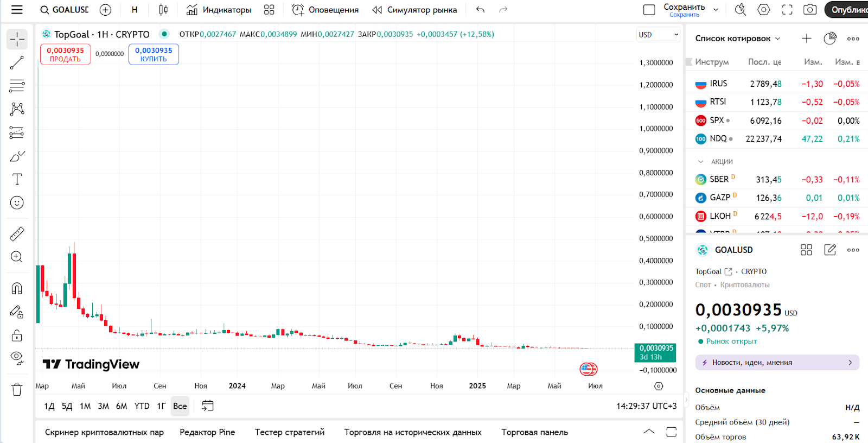Open watchlist advanced view pie icon
Screen dimensions: 868x443
pyautogui.click(x=830, y=38)
